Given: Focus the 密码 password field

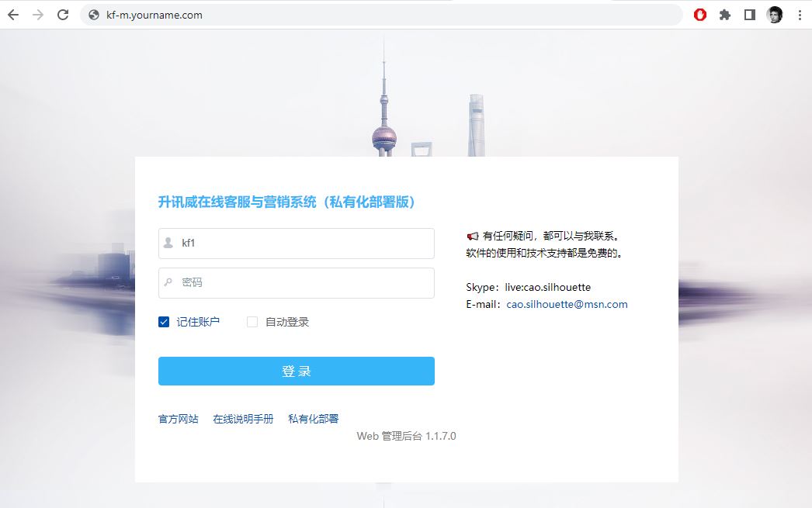Looking at the screenshot, I should point(297,283).
